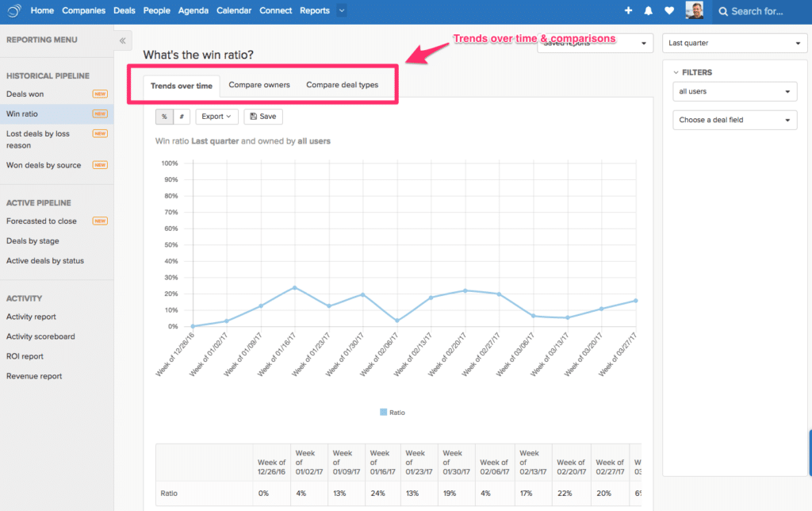Switch to the Compare owners tab
Image resolution: width=812 pixels, height=511 pixels.
259,85
